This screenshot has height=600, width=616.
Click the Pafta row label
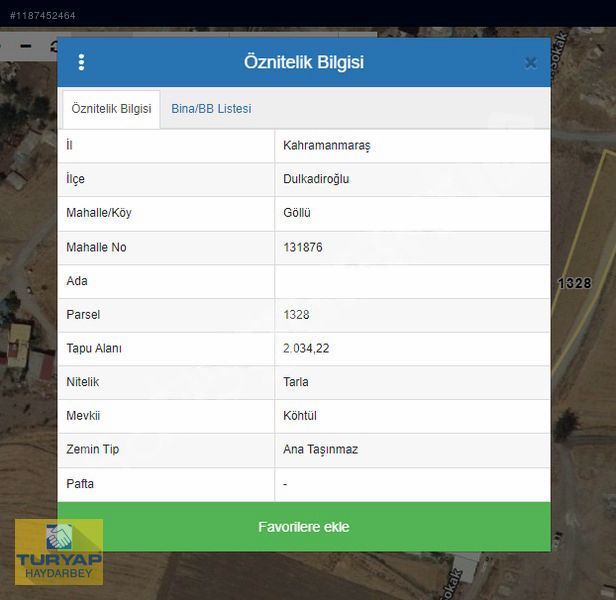[80, 484]
